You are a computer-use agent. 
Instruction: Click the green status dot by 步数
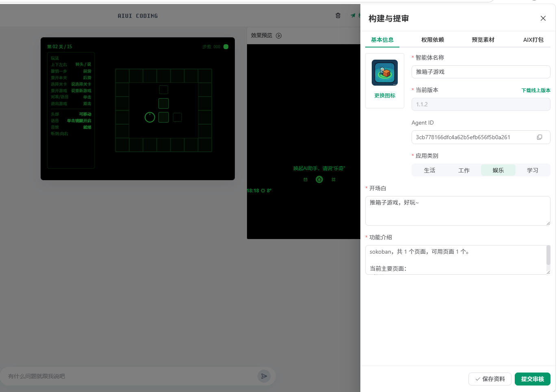tap(226, 47)
